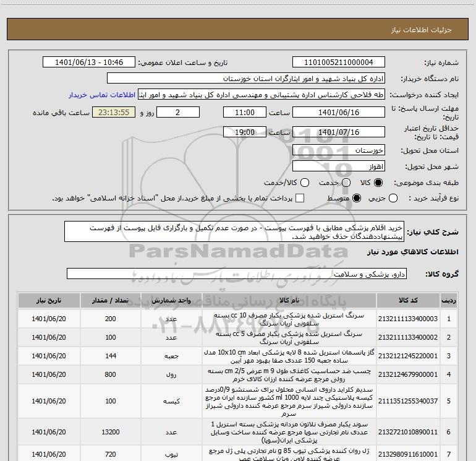Click the 5 cc syringe item name

tap(289, 338)
